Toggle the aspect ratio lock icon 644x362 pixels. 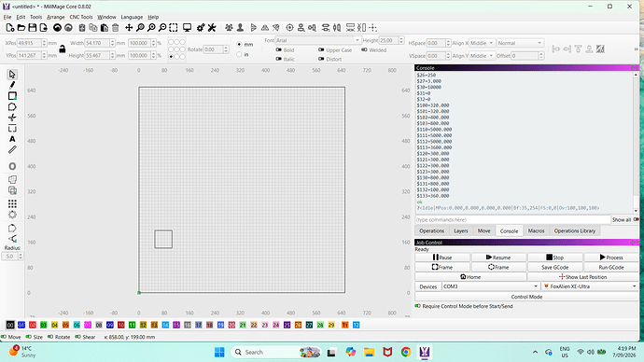pos(62,49)
